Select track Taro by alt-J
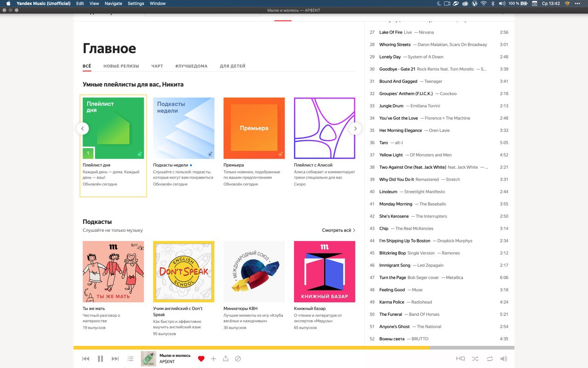Viewport: 588px width, 368px height. (x=439, y=143)
